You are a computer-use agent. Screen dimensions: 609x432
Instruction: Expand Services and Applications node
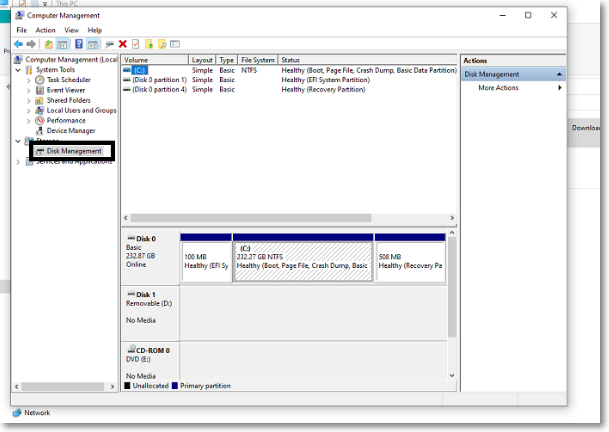click(18, 161)
